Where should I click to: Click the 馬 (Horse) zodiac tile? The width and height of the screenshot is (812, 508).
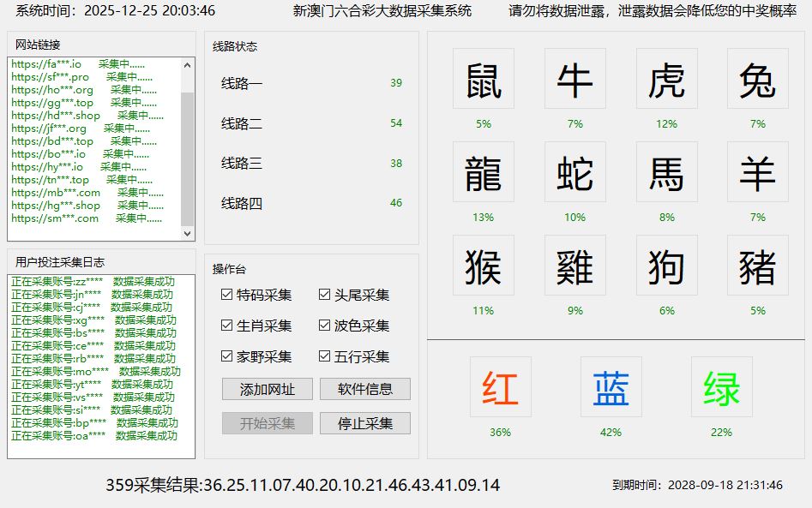(667, 171)
